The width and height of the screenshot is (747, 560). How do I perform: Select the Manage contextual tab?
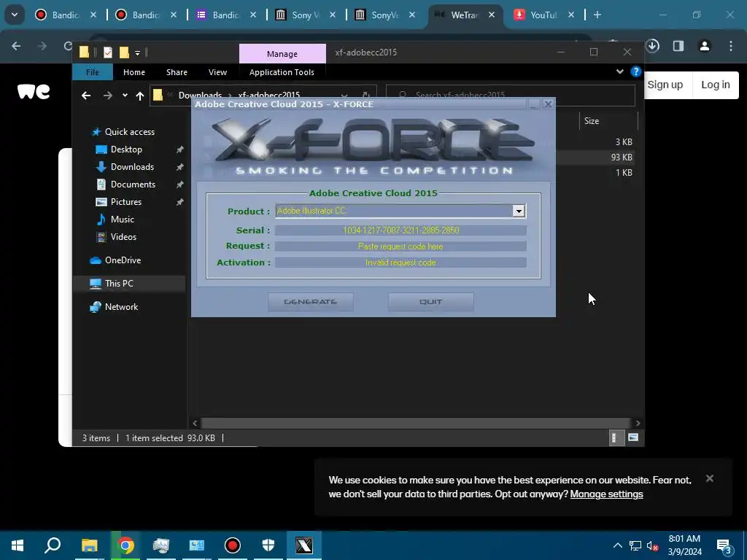click(282, 54)
